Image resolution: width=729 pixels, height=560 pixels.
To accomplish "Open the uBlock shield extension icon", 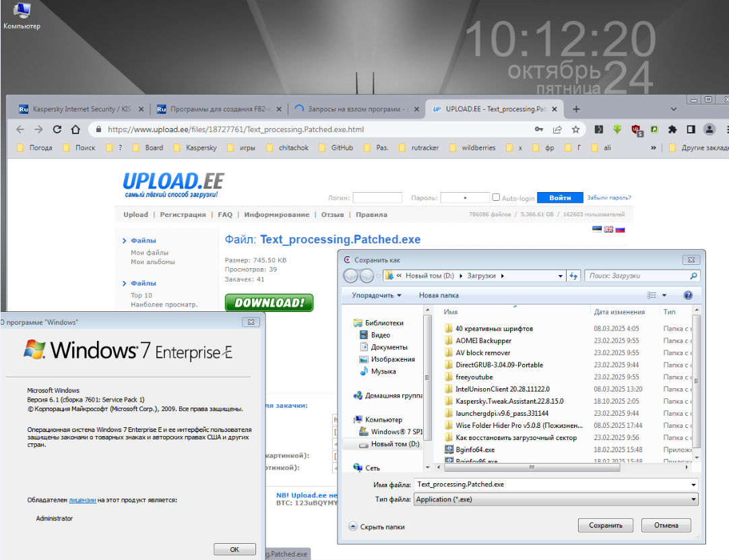I will [637, 130].
